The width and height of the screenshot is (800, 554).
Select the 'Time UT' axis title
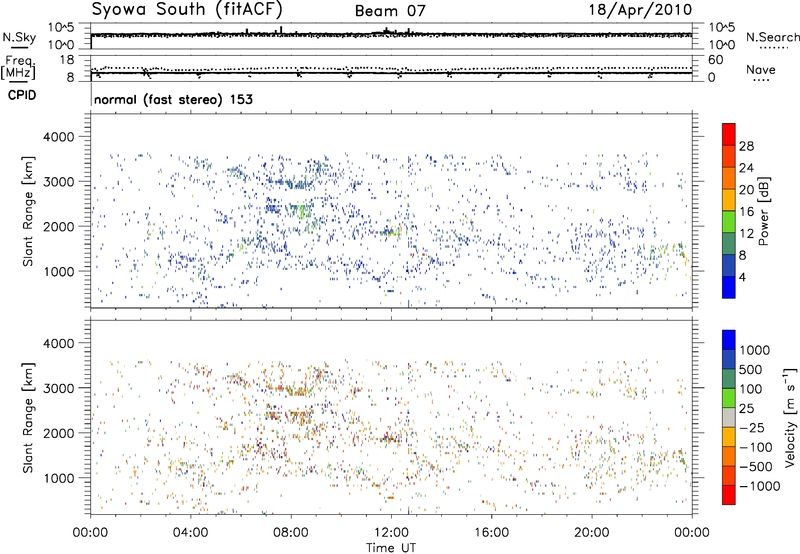coord(391,548)
